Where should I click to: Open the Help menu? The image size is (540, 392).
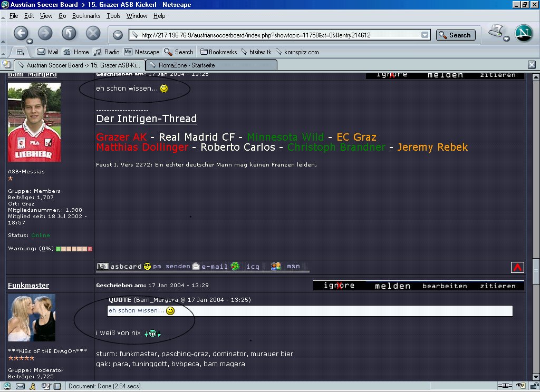[x=159, y=16]
